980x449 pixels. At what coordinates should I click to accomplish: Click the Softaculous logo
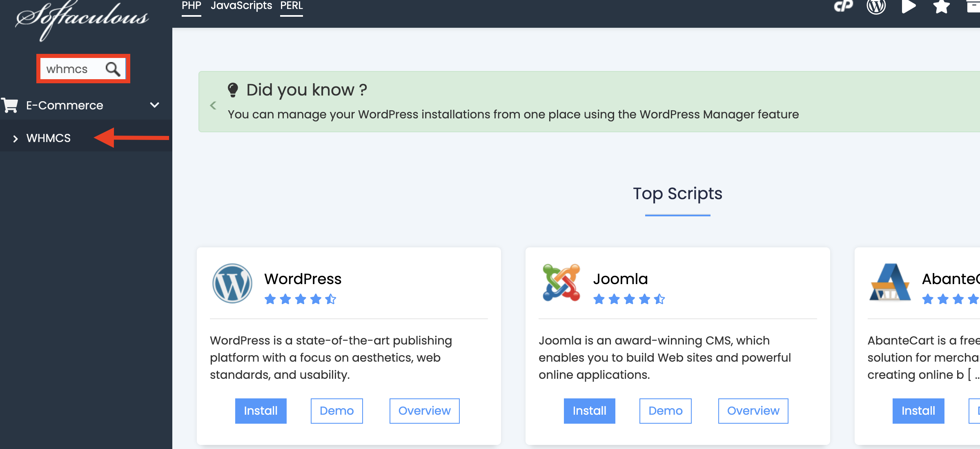tap(82, 18)
